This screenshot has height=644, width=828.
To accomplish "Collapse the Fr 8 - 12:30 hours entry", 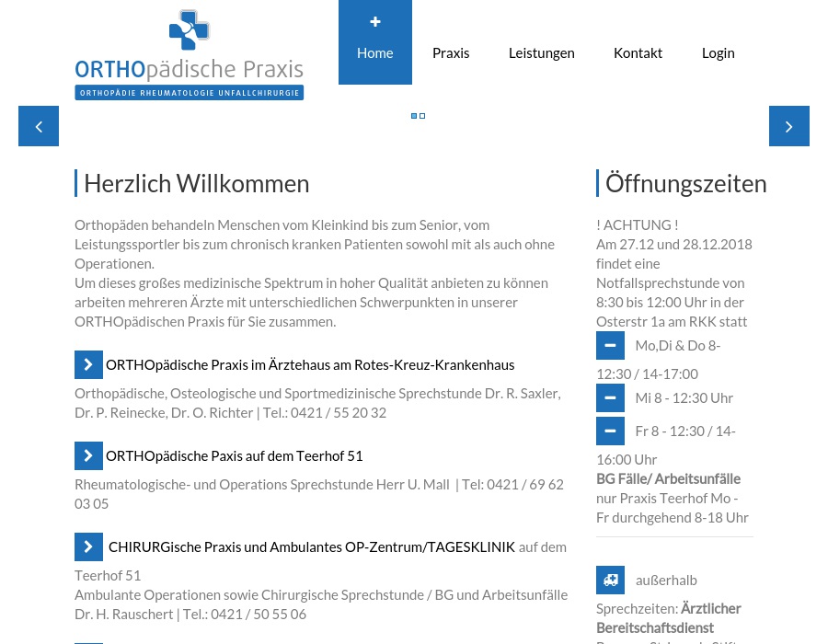I will point(610,431).
